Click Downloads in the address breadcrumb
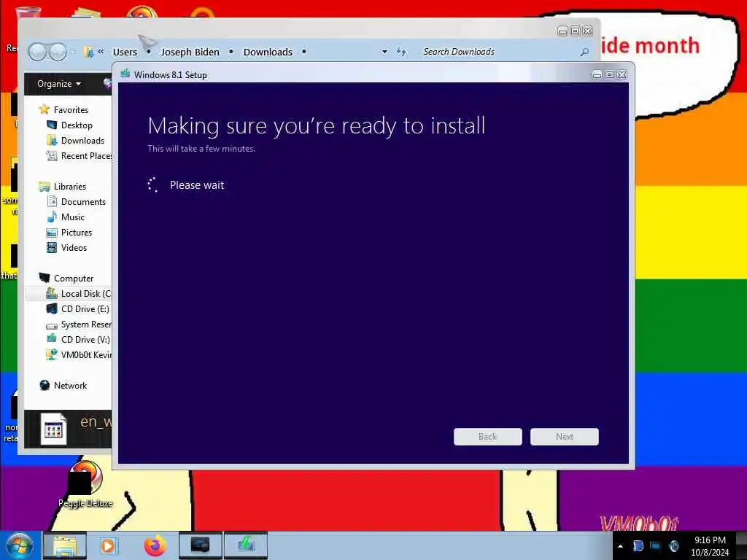747x560 pixels. [268, 52]
